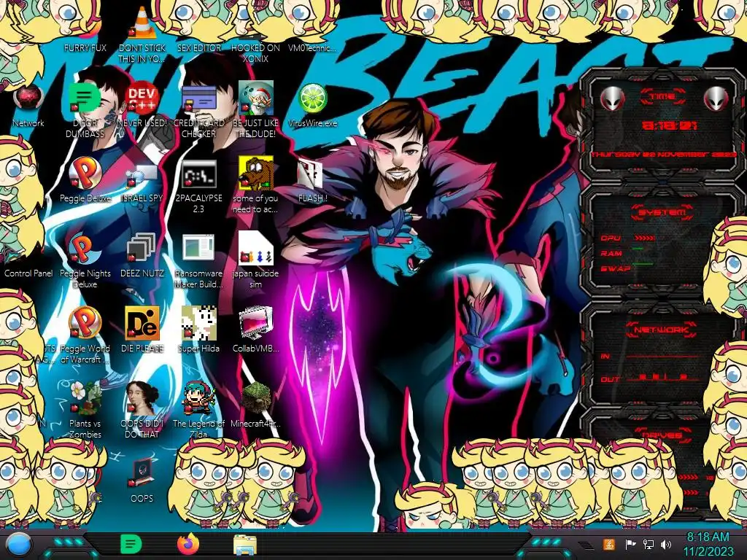Open File Explorer from the taskbar

click(245, 545)
